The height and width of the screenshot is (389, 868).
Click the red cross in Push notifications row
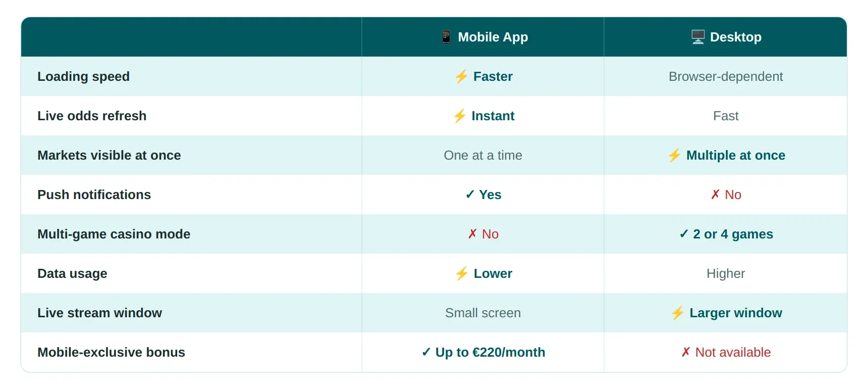click(x=715, y=194)
